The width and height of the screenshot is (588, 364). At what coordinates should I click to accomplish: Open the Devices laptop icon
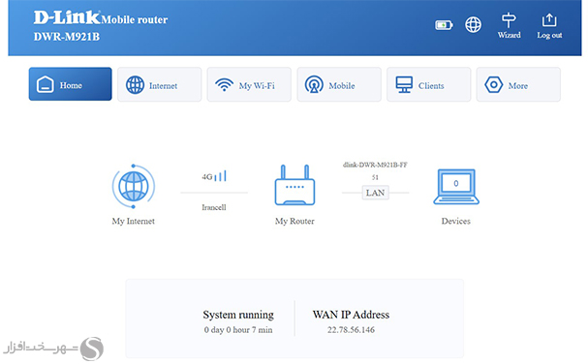click(x=456, y=186)
